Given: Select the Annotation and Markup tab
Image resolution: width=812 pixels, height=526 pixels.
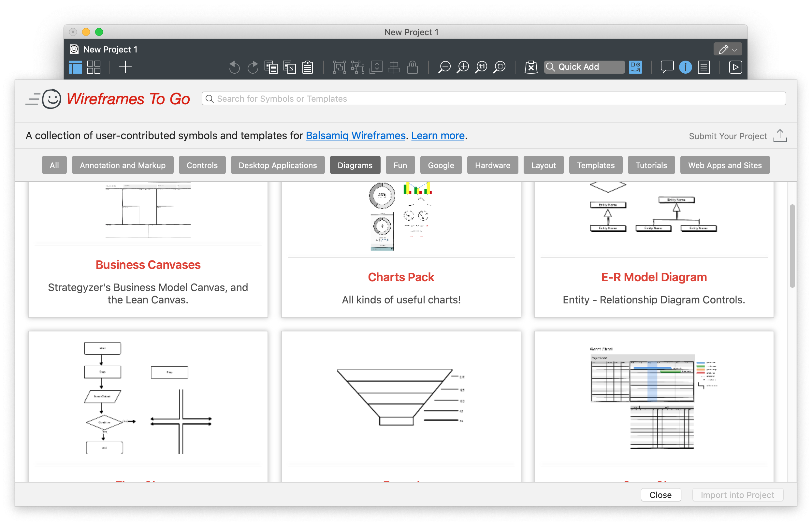Looking at the screenshot, I should 123,165.
